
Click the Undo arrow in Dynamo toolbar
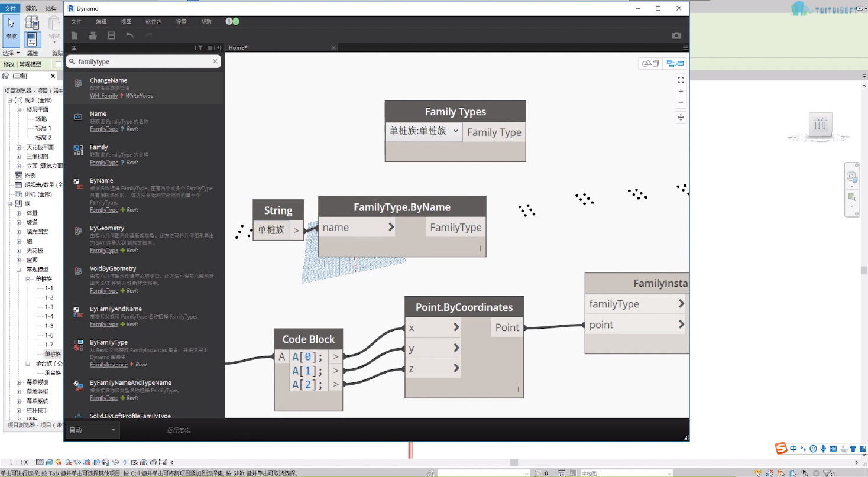click(129, 35)
